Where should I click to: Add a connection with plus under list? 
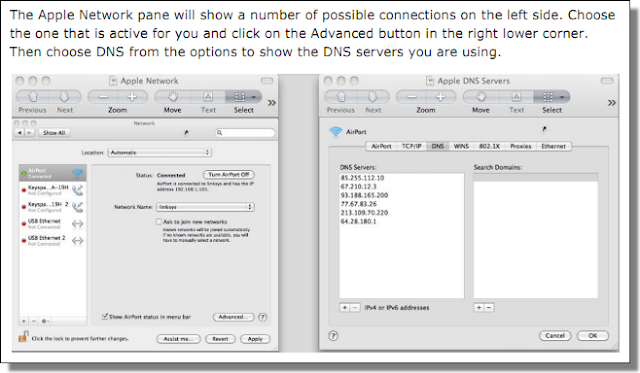(x=24, y=321)
